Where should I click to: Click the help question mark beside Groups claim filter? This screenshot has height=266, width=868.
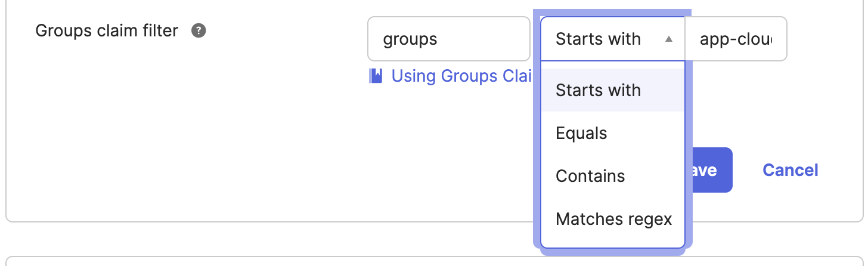199,31
